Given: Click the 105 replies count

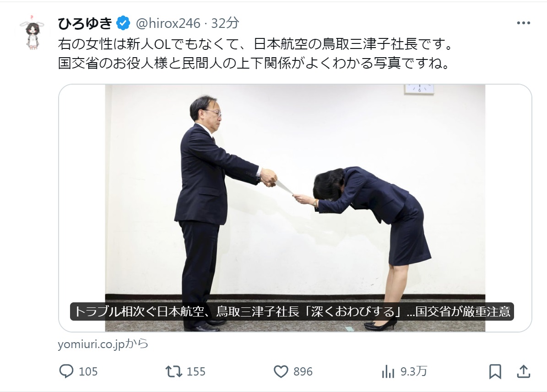Looking at the screenshot, I should (x=88, y=371).
